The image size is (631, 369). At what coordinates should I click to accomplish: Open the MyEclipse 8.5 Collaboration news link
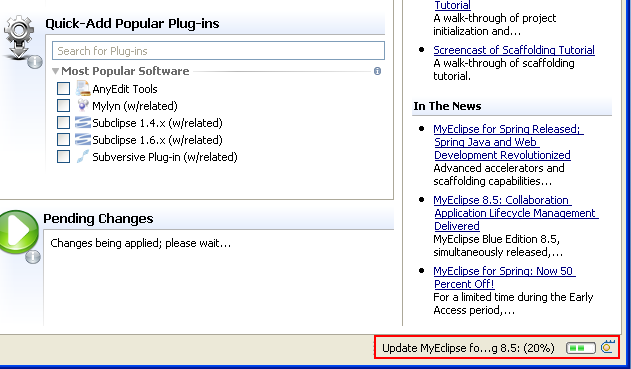click(516, 213)
